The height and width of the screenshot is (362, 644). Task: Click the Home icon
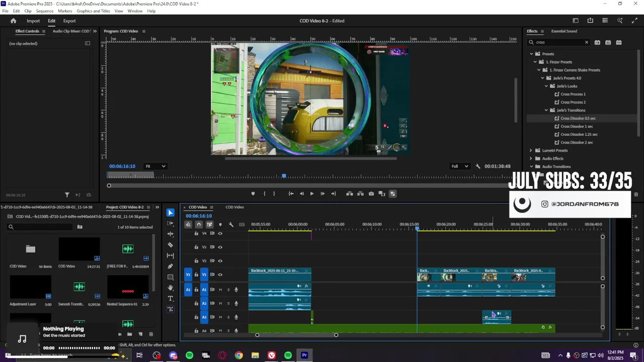[x=13, y=21]
